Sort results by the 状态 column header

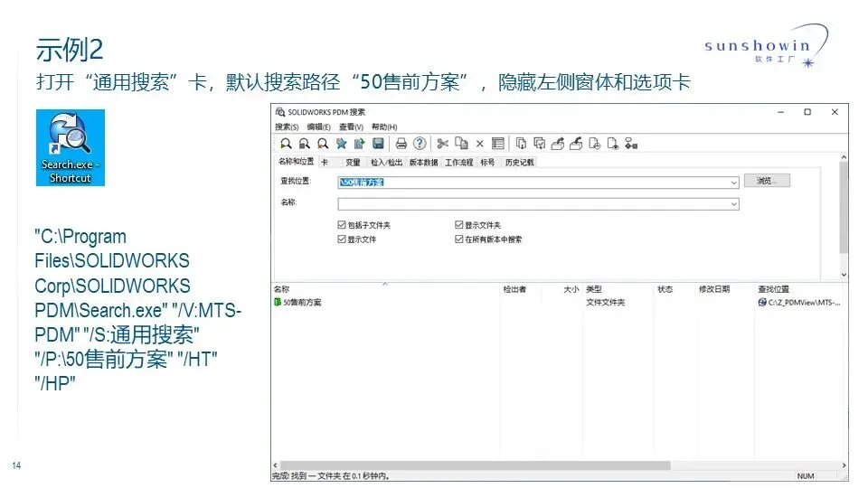coord(675,289)
